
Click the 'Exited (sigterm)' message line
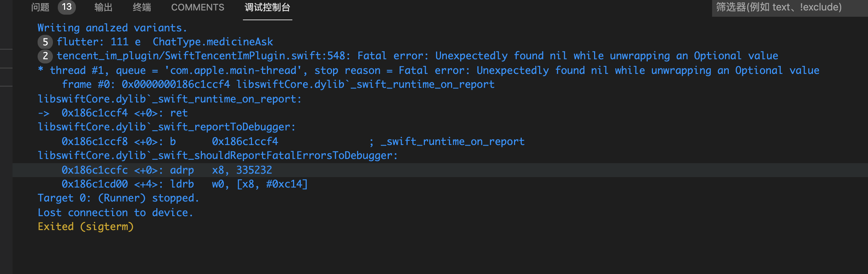[86, 226]
